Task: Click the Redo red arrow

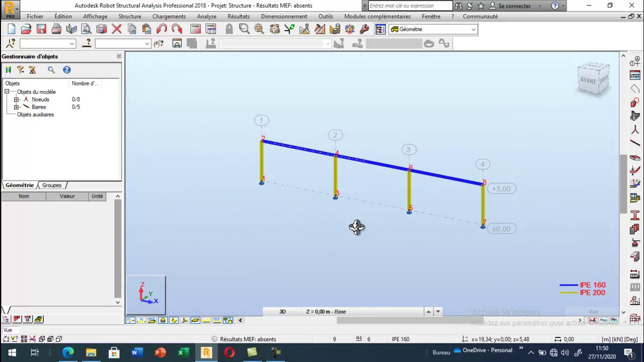Action: coord(177,29)
